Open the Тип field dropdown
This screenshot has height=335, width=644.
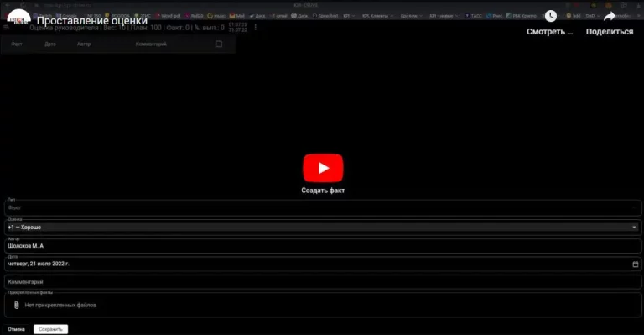click(x=323, y=207)
